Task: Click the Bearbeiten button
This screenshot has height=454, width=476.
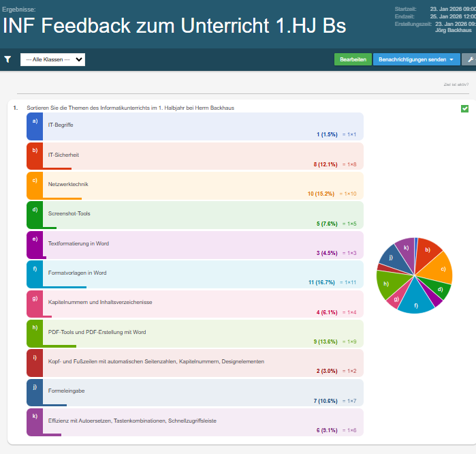Action: click(x=353, y=59)
